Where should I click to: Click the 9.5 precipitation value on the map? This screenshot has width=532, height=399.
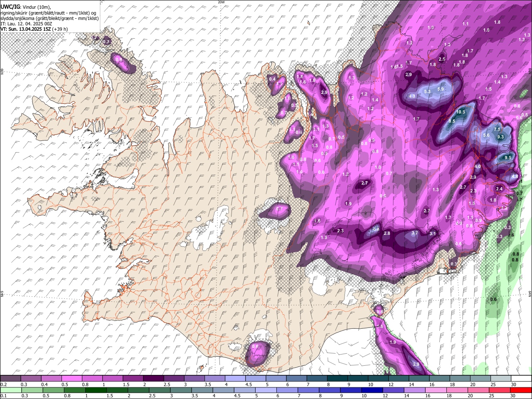pyautogui.click(x=508, y=158)
